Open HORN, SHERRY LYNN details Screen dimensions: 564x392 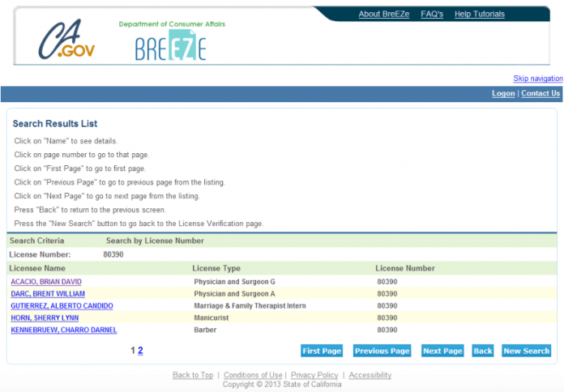(45, 318)
